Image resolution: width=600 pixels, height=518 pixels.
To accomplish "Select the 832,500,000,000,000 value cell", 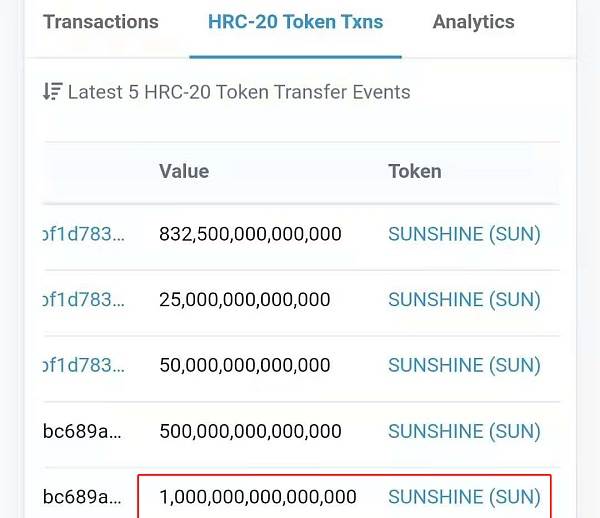I will pos(250,234).
